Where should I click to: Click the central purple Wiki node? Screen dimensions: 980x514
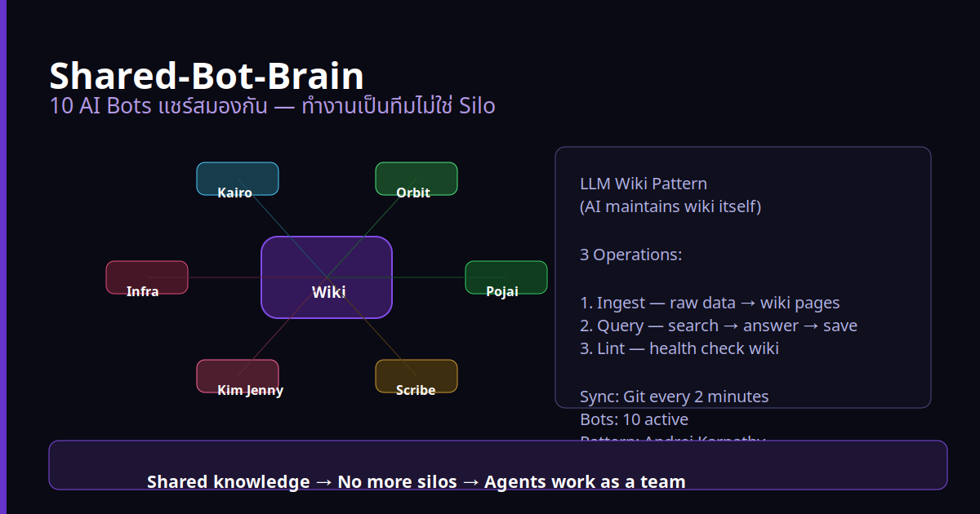327,277
